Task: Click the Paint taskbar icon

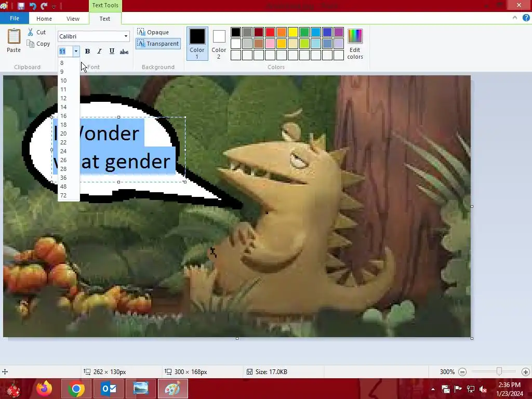Action: point(172,389)
